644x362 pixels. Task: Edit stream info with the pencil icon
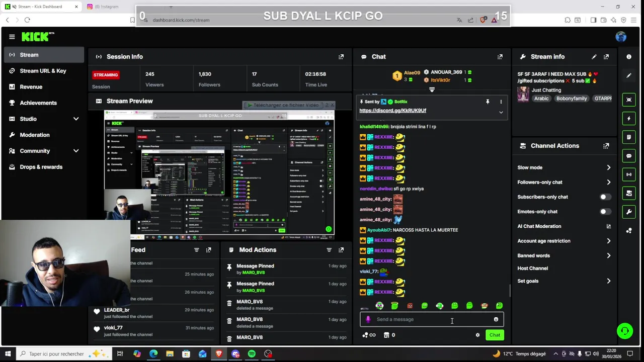[x=594, y=57]
